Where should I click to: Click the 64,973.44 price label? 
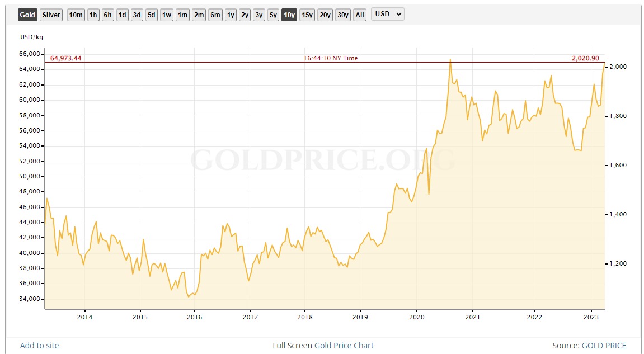click(65, 58)
